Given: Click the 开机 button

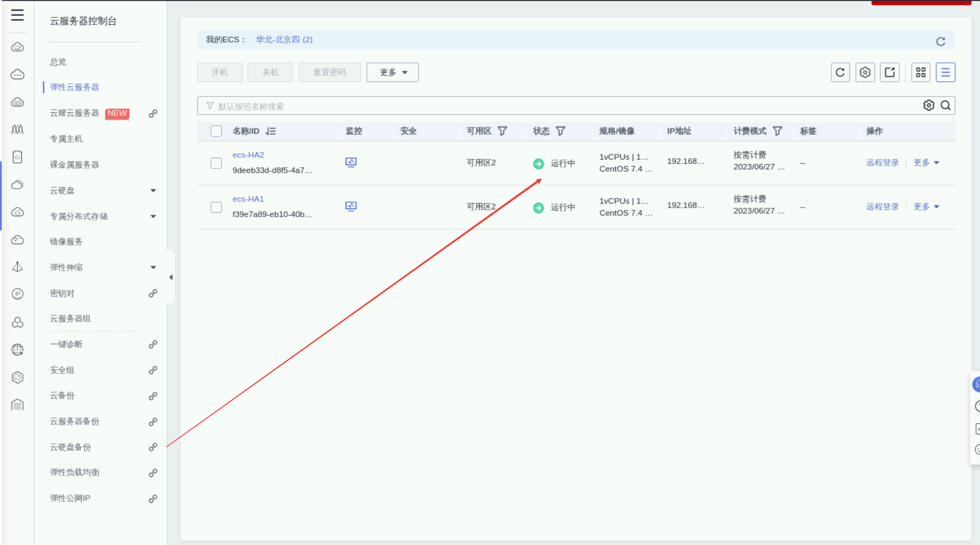Looking at the screenshot, I should [x=220, y=72].
